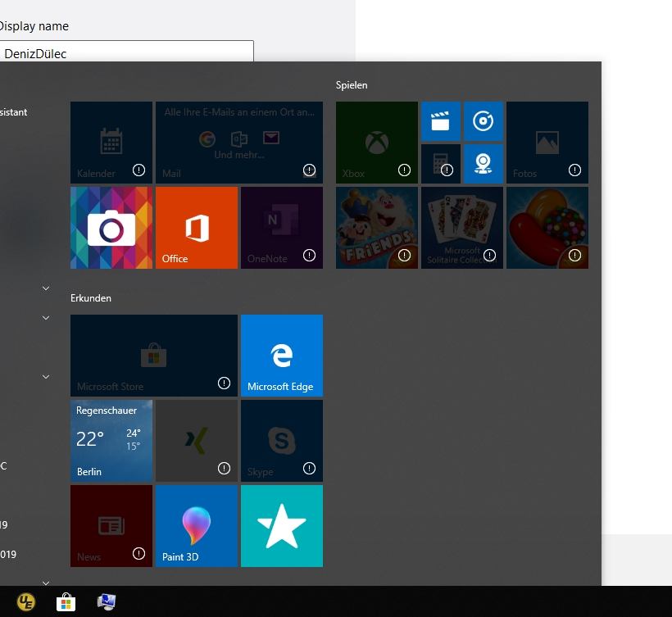
Task: Open the Berlin weather tile
Action: point(111,441)
